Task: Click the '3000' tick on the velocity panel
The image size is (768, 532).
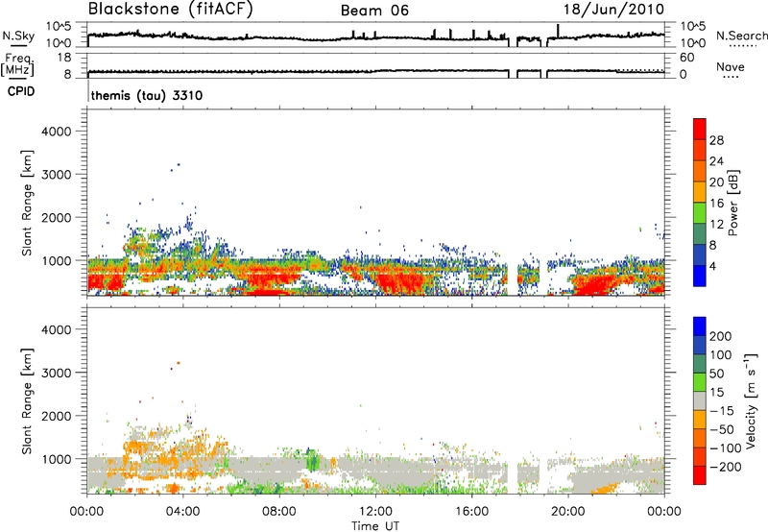Action: point(56,373)
